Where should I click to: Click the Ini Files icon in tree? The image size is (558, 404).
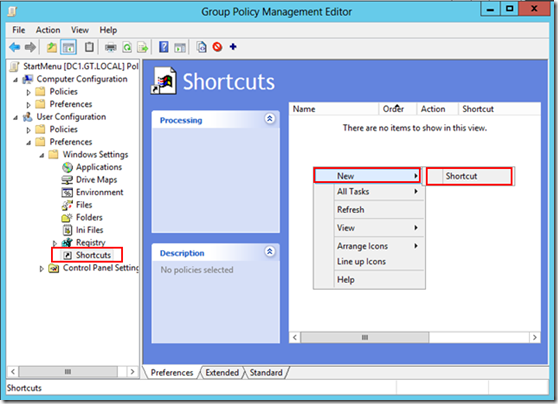(x=67, y=230)
